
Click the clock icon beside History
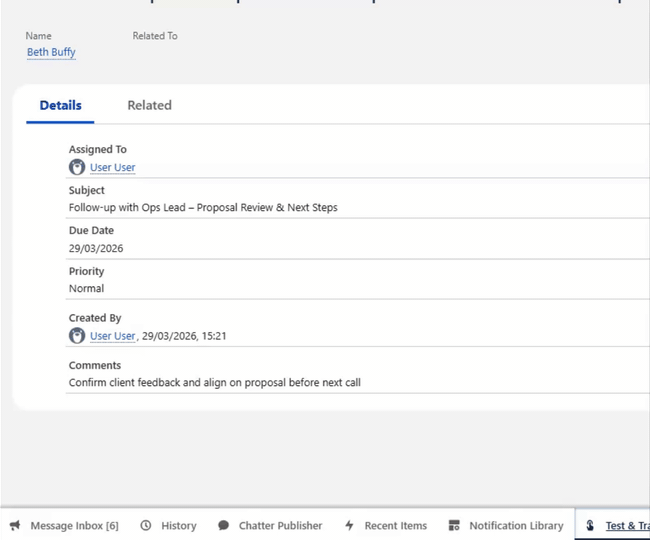click(x=146, y=525)
